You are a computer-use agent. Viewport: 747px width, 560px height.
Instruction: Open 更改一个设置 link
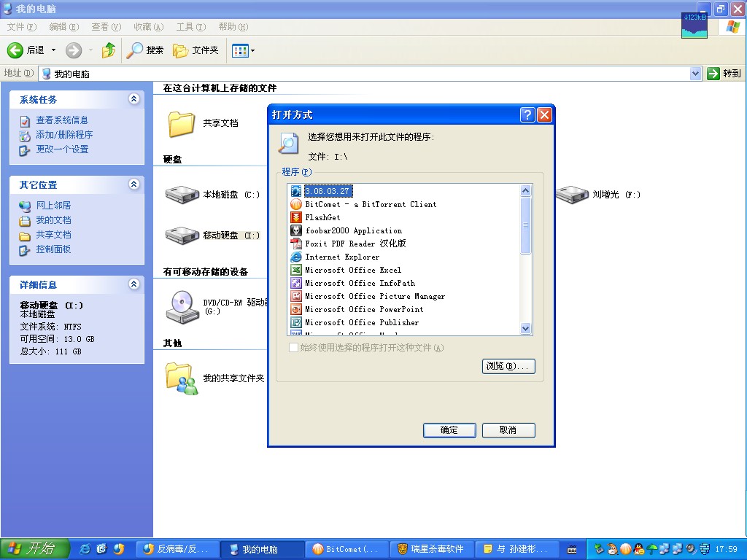pyautogui.click(x=63, y=149)
